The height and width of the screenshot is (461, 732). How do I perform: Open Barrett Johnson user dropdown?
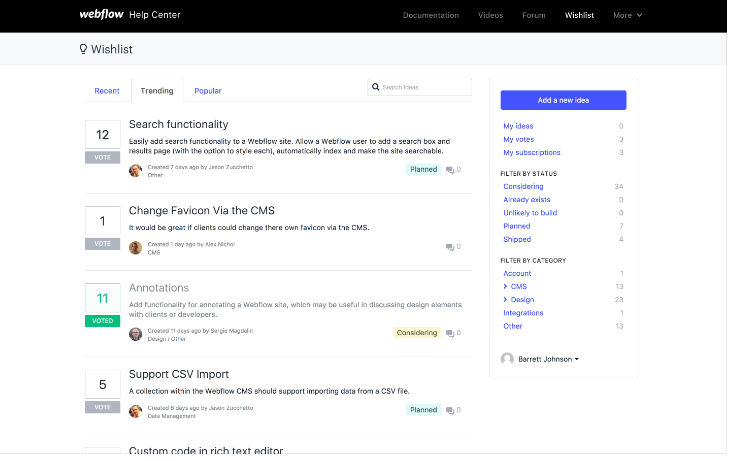[549, 360]
